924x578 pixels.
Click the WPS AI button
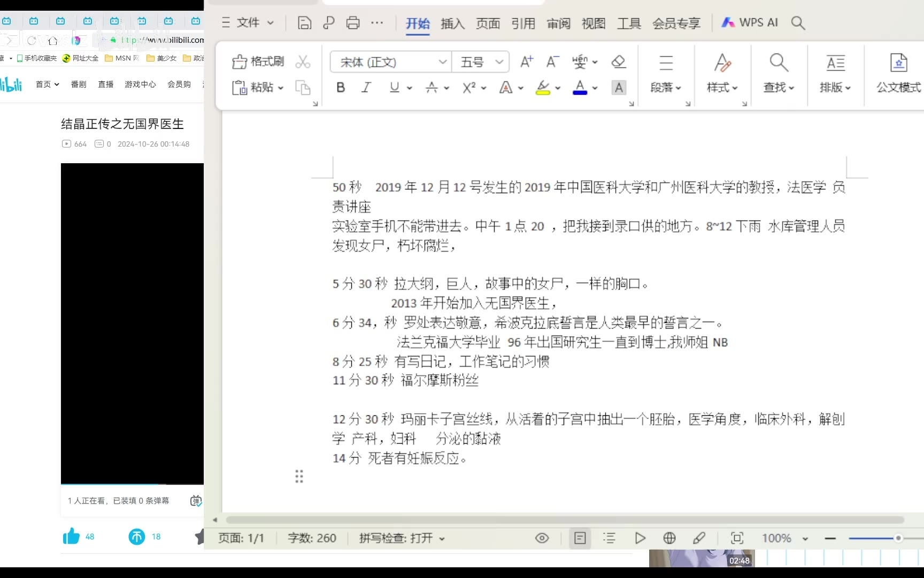coord(750,23)
